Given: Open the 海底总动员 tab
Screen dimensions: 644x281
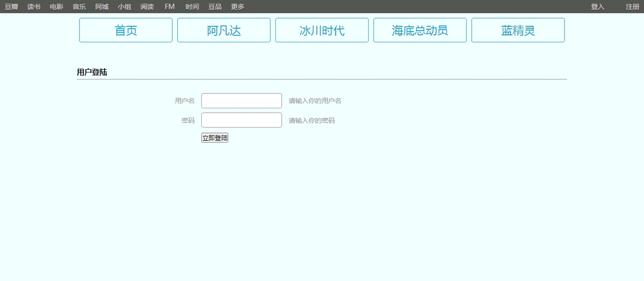Looking at the screenshot, I should point(420,30).
